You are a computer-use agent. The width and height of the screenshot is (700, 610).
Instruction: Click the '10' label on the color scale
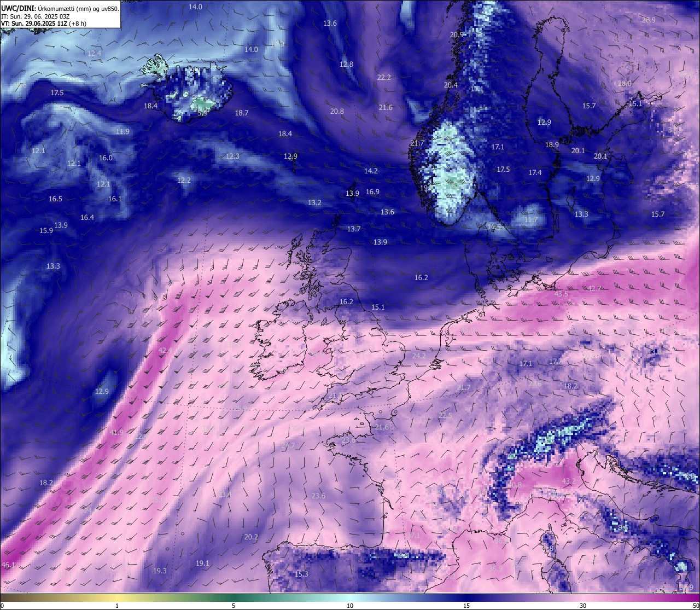click(x=350, y=606)
